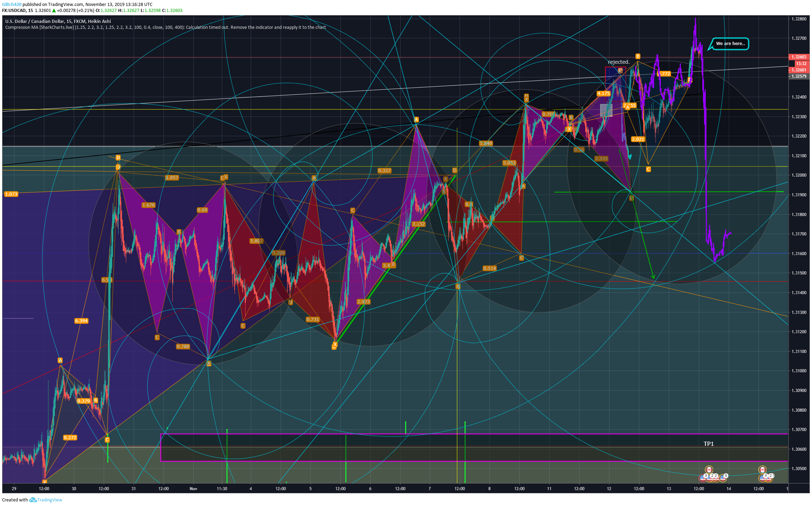This screenshot has height=506, width=812.
Task: Select the 0.788 ratio label
Action: point(183,346)
